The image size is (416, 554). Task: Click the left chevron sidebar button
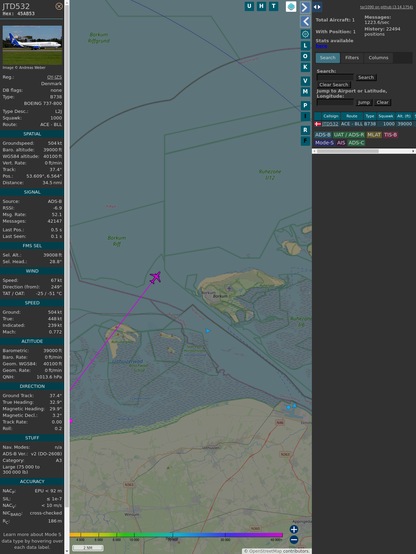pyautogui.click(x=305, y=22)
